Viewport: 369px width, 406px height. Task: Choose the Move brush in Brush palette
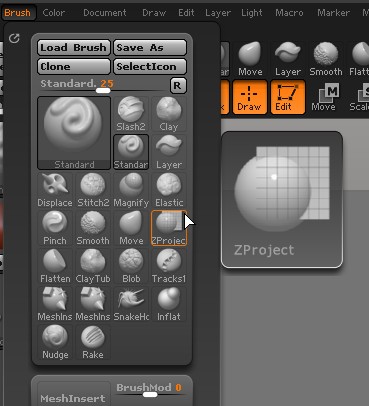(131, 228)
